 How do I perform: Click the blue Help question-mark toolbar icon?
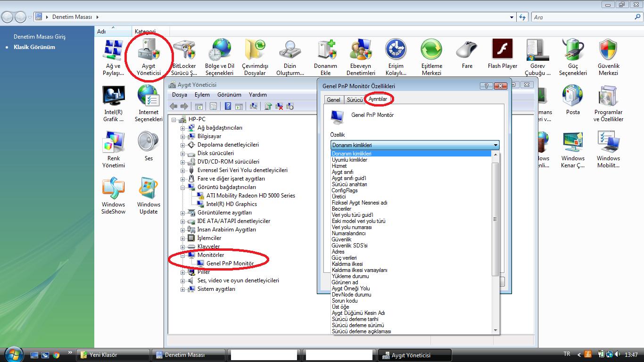[228, 107]
